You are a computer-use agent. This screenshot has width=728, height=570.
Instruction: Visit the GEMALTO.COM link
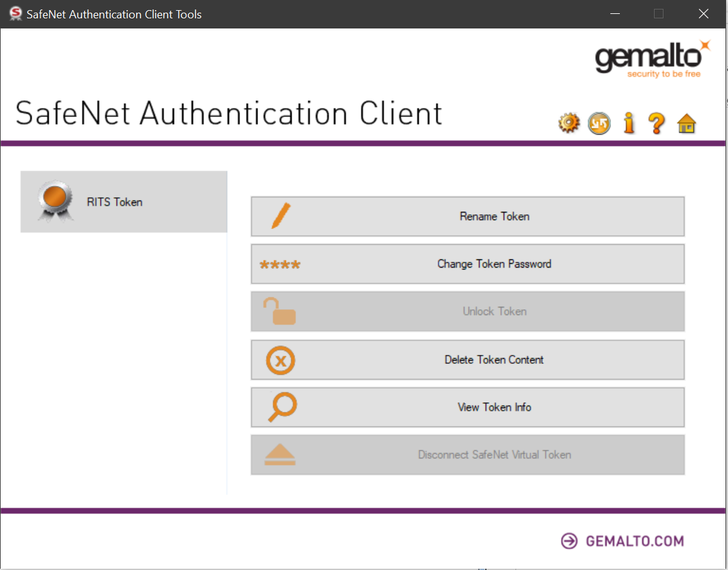tap(634, 541)
